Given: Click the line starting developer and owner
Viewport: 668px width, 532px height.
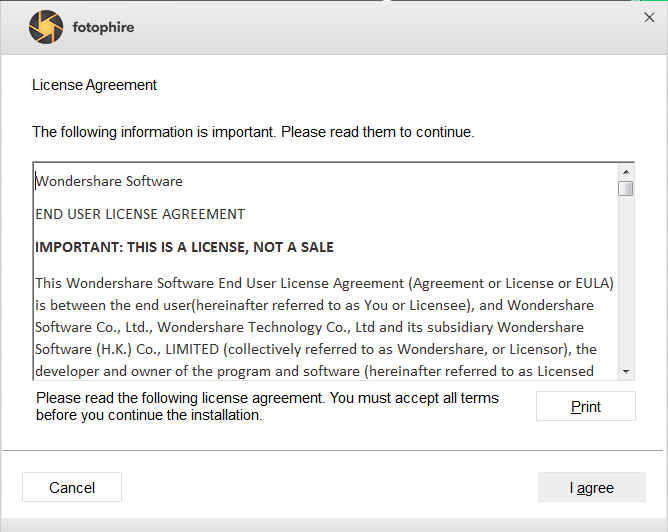Looking at the screenshot, I should [314, 371].
